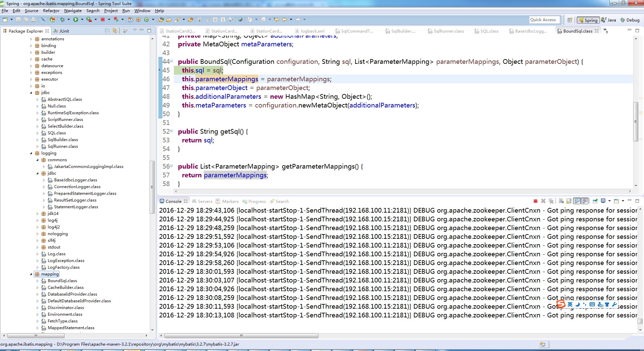This screenshot has height=351, width=644.
Task: Open the Navigate menu
Action: point(73,11)
